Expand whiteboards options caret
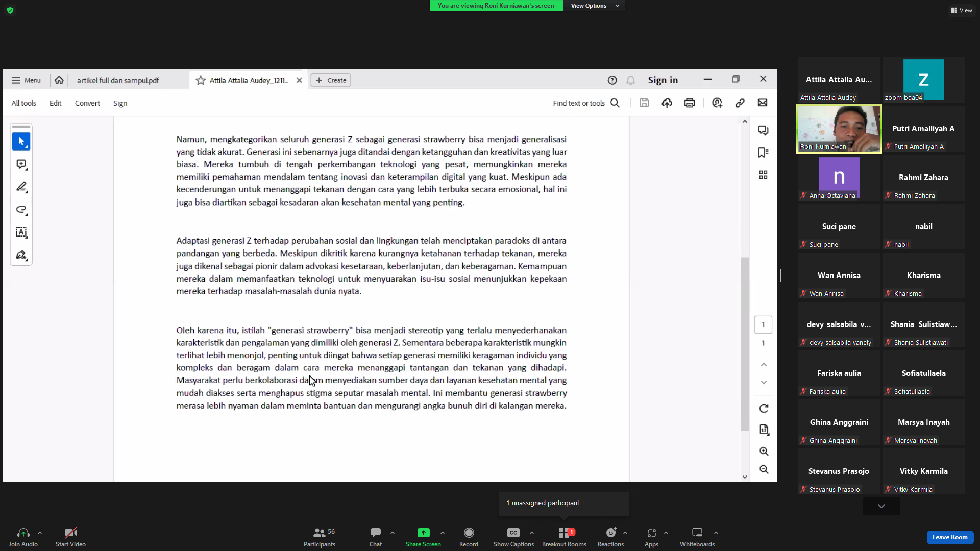The width and height of the screenshot is (980, 551). pyautogui.click(x=716, y=533)
